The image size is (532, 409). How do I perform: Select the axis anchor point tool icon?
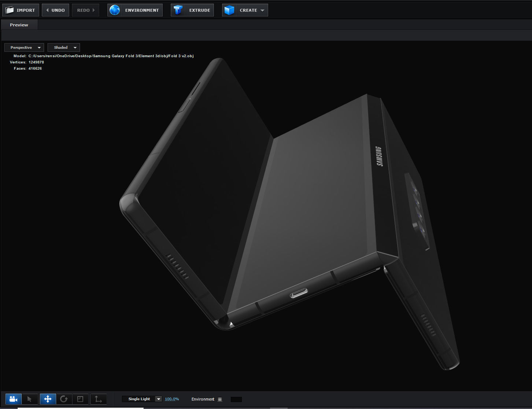pos(99,399)
